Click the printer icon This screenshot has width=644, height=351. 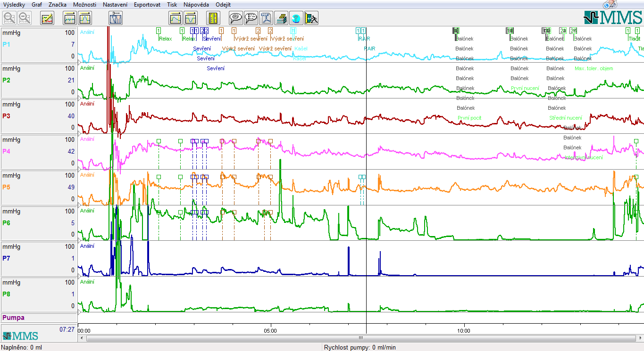[x=281, y=18]
